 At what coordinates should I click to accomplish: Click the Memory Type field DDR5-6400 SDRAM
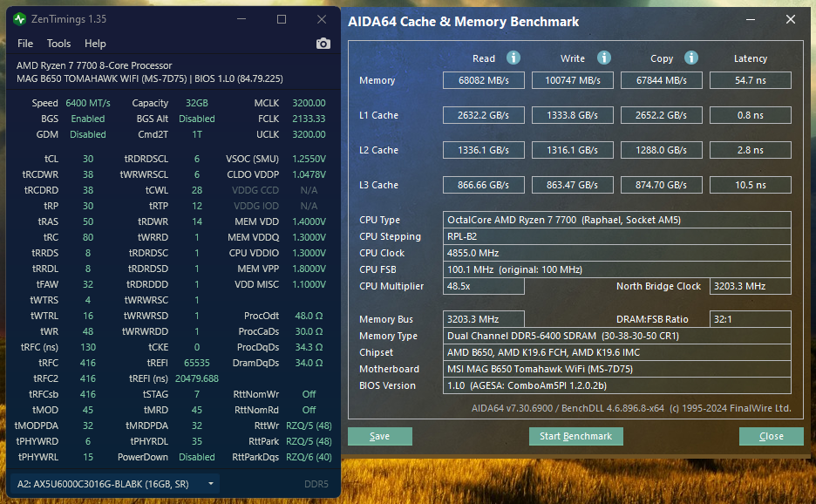click(x=616, y=336)
